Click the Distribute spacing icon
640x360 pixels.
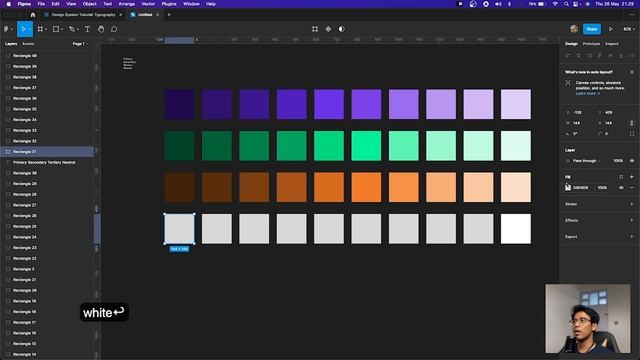631,56
